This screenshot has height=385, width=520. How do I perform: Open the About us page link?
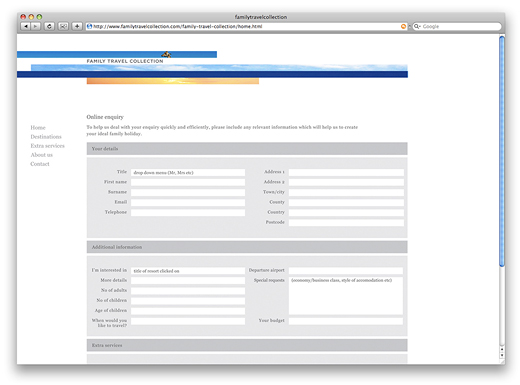point(42,155)
